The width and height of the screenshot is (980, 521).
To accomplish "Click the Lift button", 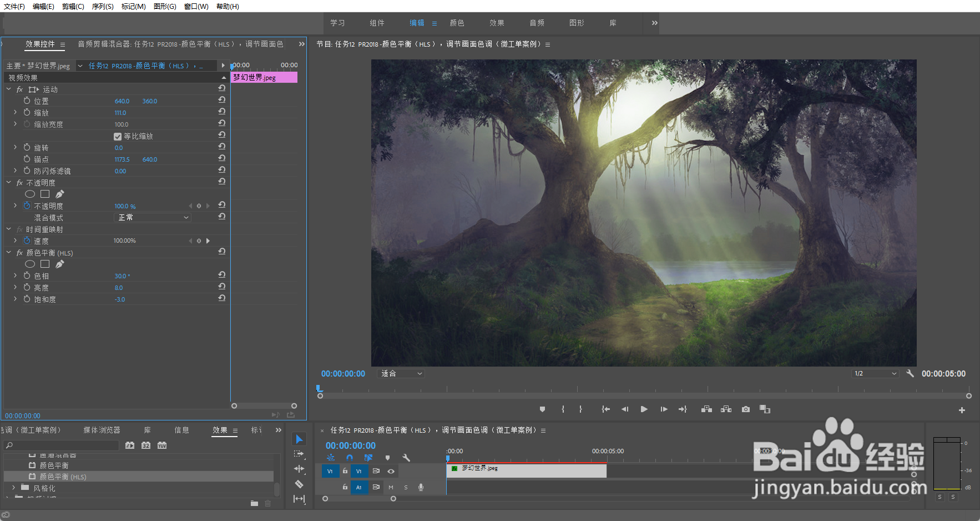I will 706,409.
